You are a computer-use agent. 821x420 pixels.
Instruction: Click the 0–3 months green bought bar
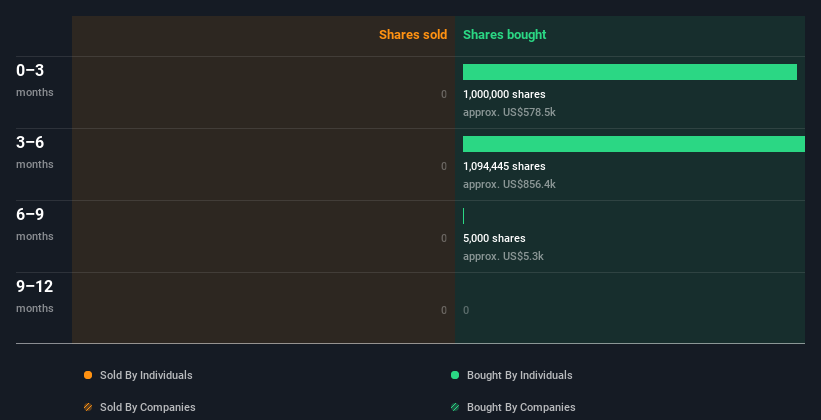(630, 72)
